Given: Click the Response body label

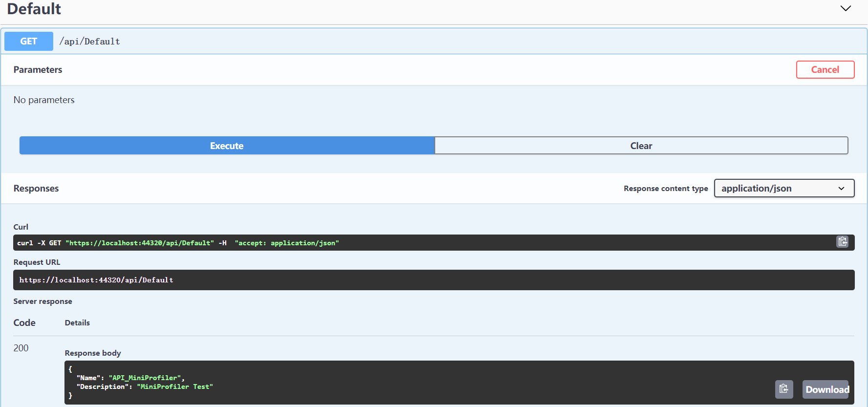Looking at the screenshot, I should click(x=93, y=353).
